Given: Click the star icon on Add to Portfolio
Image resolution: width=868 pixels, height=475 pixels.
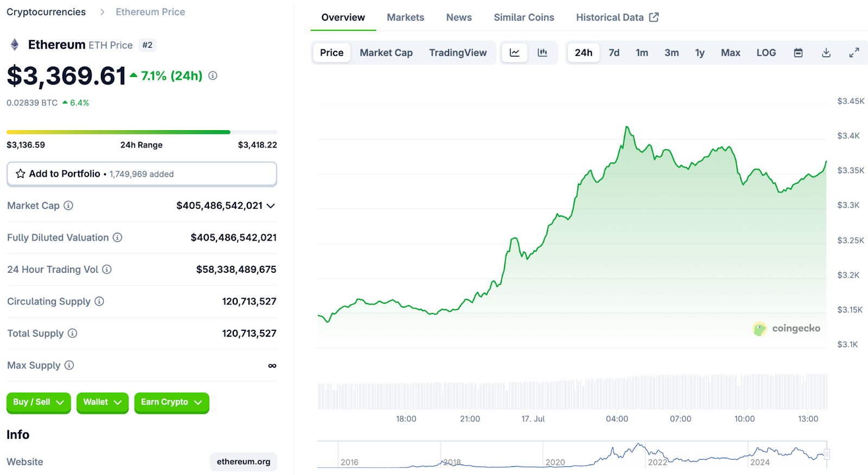Looking at the screenshot, I should (x=21, y=174).
